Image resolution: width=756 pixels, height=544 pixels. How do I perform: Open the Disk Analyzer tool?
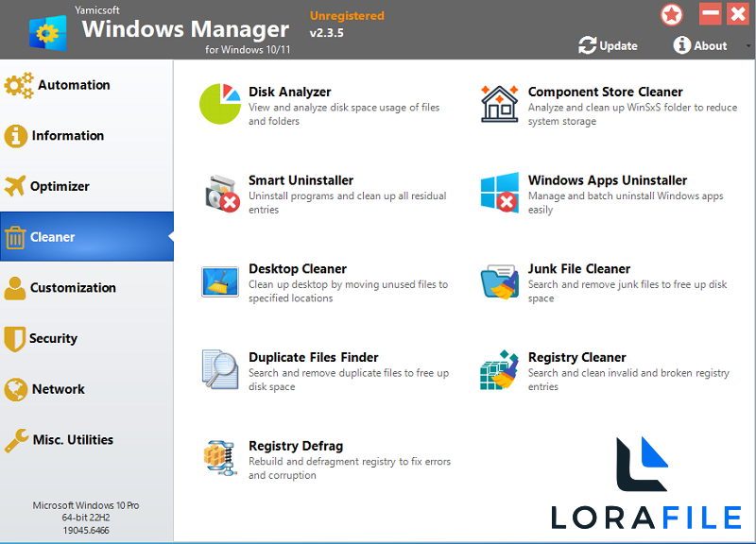point(290,92)
